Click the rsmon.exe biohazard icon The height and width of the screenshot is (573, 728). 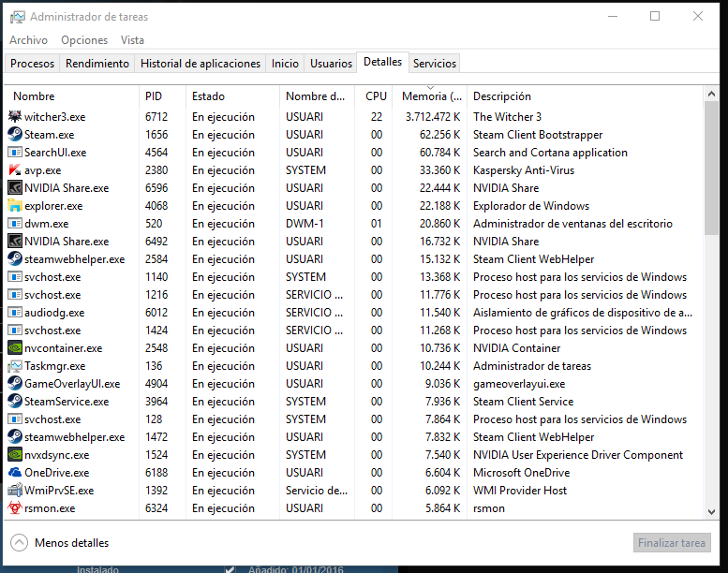15,507
